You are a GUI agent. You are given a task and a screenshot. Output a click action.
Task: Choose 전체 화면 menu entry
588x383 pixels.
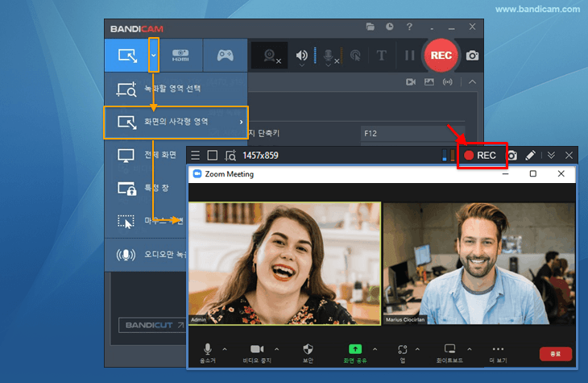(147, 155)
